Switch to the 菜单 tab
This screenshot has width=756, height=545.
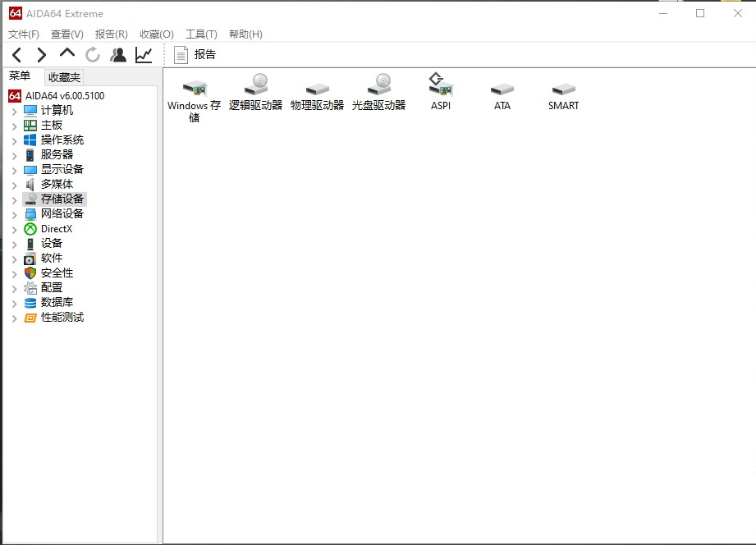pos(20,76)
